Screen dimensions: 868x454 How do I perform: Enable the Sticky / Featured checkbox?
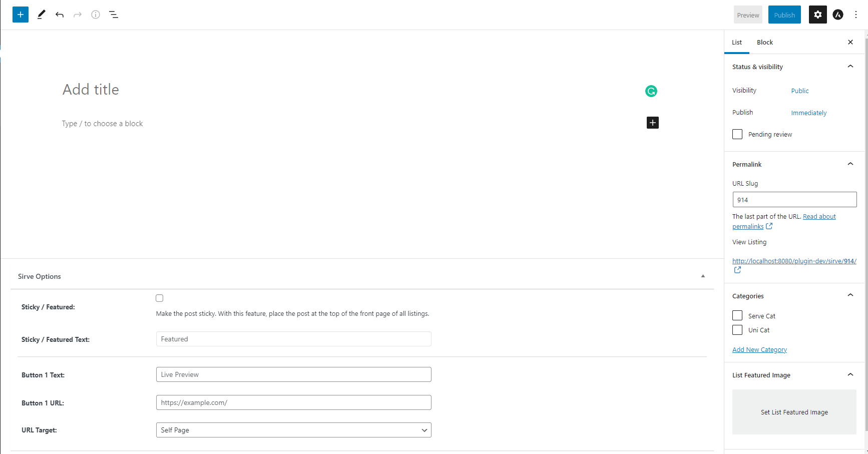(x=160, y=298)
